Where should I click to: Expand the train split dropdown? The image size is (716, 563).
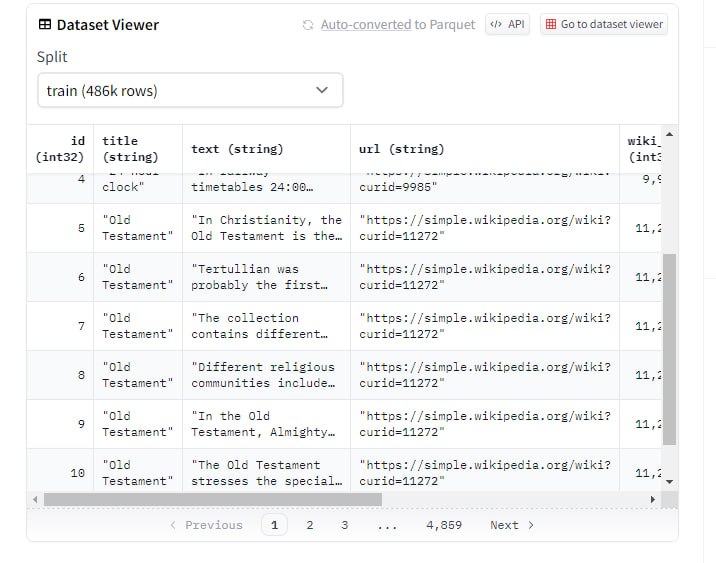(190, 90)
